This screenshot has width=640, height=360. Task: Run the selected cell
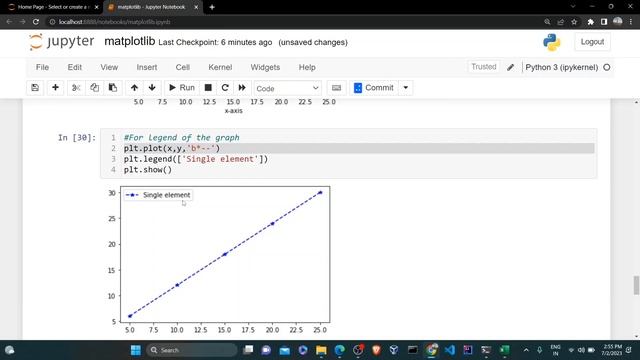point(182,88)
